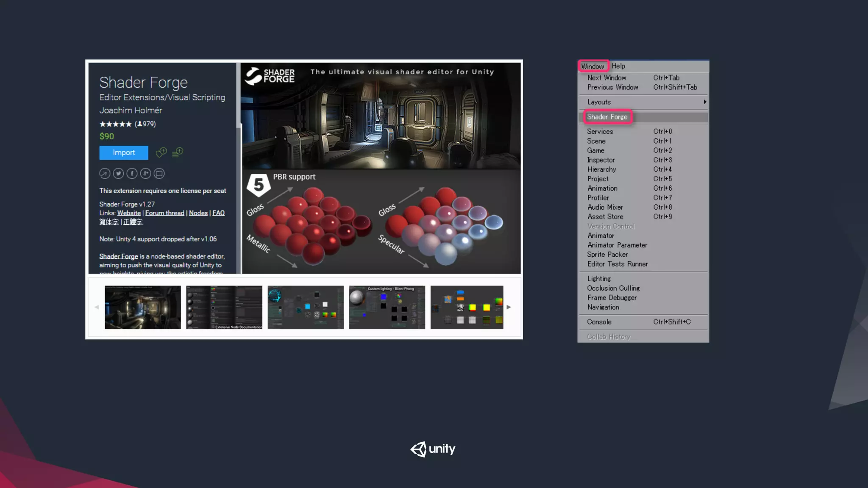Share Shader Forge on Google Plus
This screenshot has height=488, width=868.
click(x=145, y=174)
